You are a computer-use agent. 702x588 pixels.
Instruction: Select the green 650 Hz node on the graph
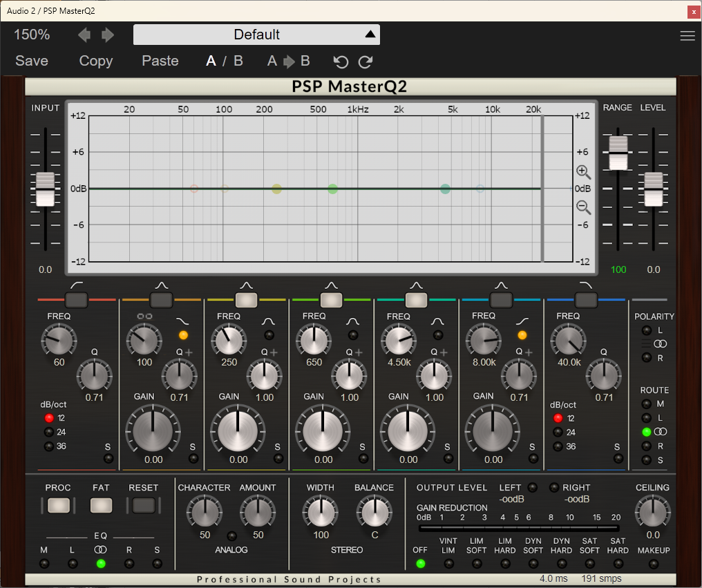(332, 189)
